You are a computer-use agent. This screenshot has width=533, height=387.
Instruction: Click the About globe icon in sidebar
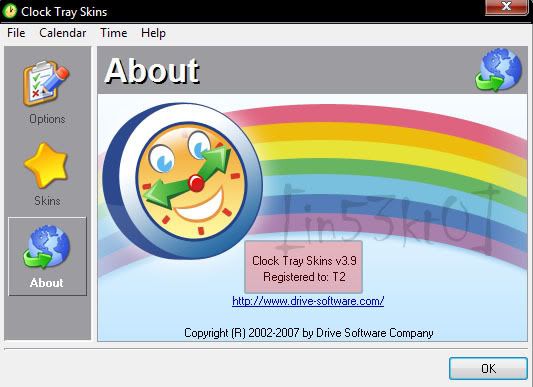pyautogui.click(x=47, y=246)
